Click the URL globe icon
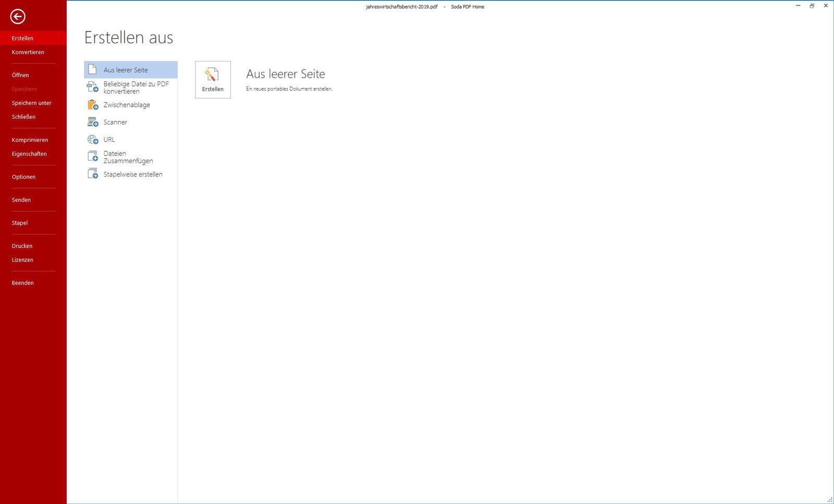 [x=93, y=139]
